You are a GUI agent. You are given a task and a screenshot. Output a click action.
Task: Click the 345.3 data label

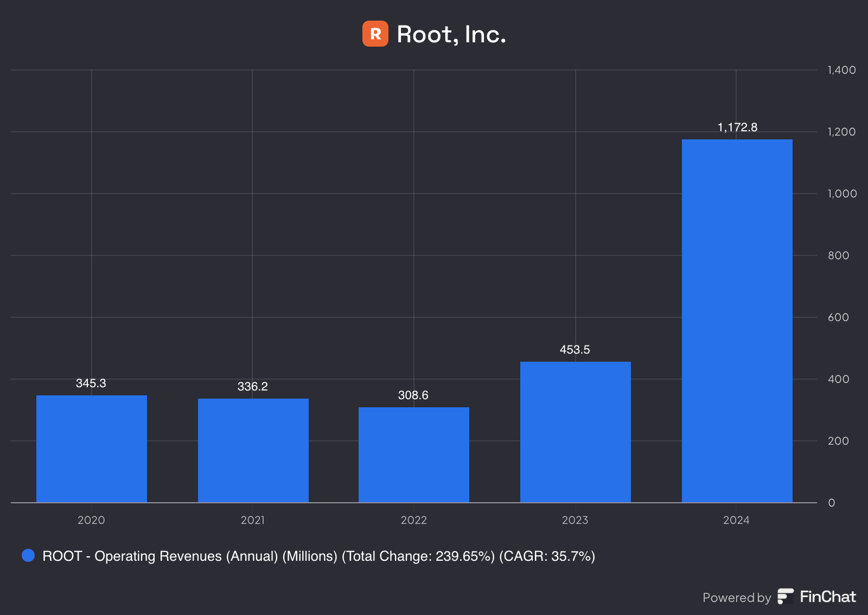point(91,383)
